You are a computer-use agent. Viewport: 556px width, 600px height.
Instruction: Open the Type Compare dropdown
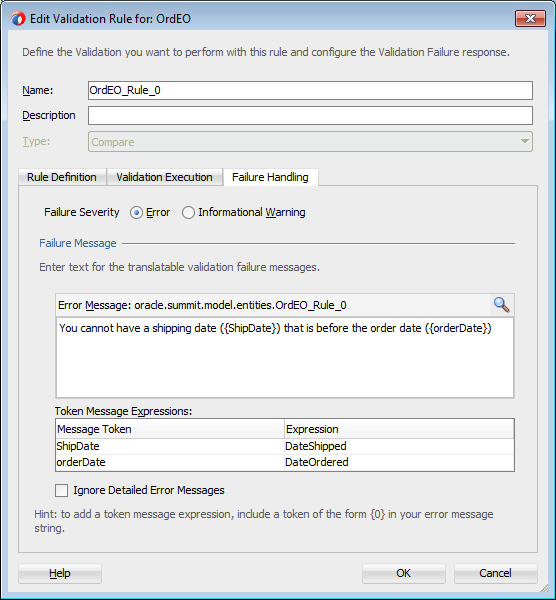point(310,142)
